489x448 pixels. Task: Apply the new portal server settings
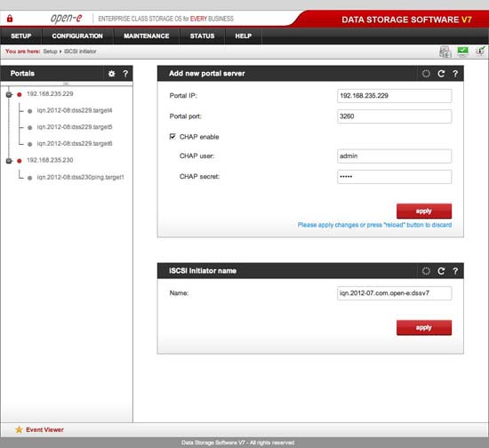point(424,211)
